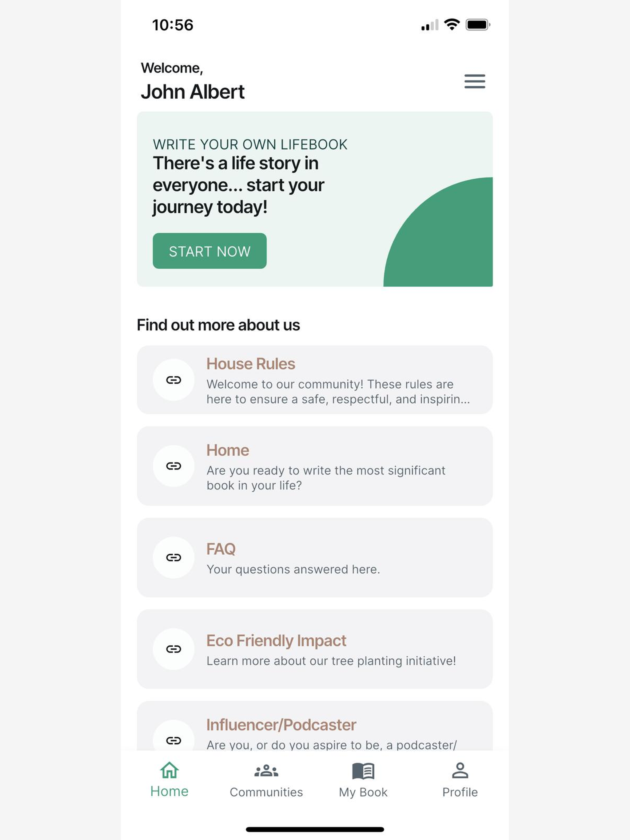Switch to the Communities tab label
This screenshot has height=840, width=630.
(x=266, y=792)
